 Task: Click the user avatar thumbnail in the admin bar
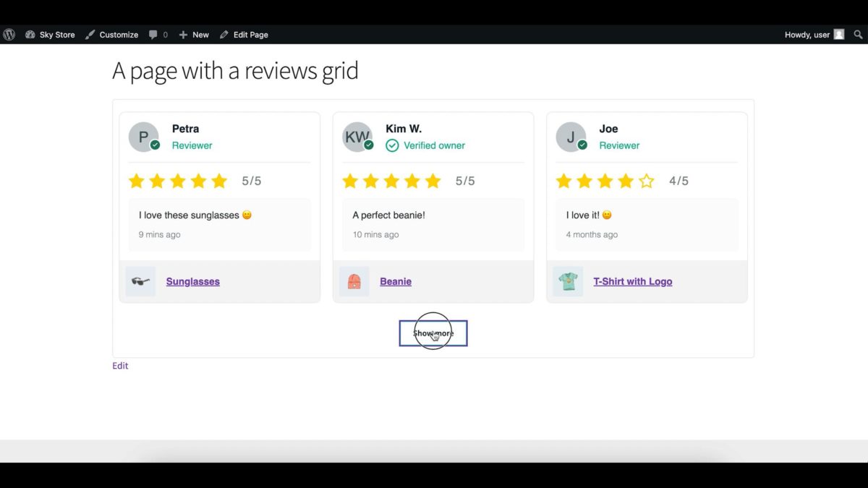[x=838, y=34]
